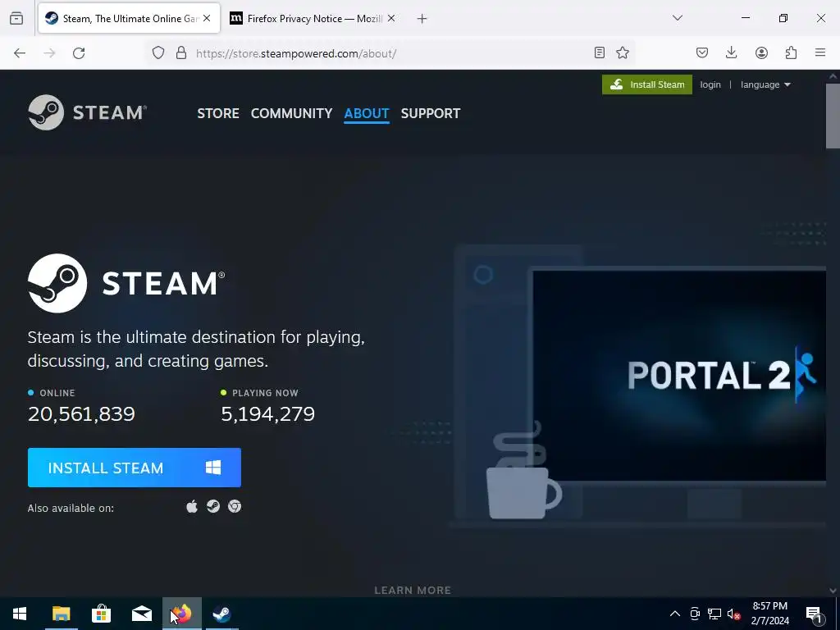Open tracking protection shield icon
This screenshot has width=840, height=630.
point(158,52)
